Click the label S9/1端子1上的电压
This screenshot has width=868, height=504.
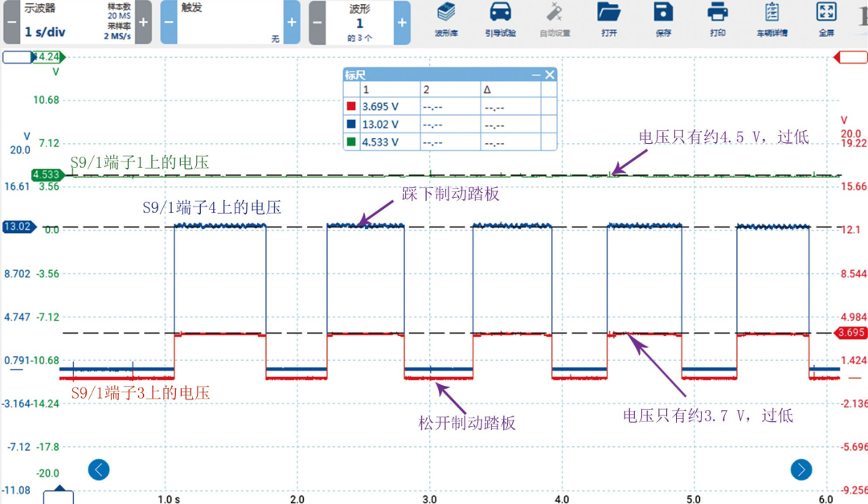click(x=140, y=162)
